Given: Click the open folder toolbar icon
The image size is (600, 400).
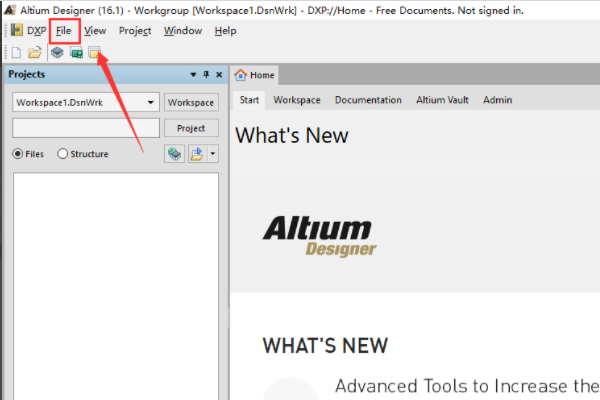Looking at the screenshot, I should tap(34, 52).
